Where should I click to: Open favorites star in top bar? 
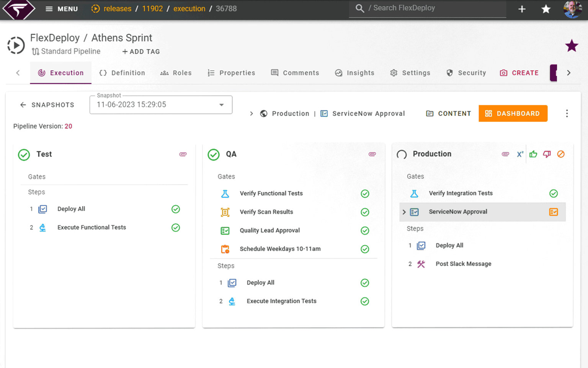pyautogui.click(x=546, y=9)
